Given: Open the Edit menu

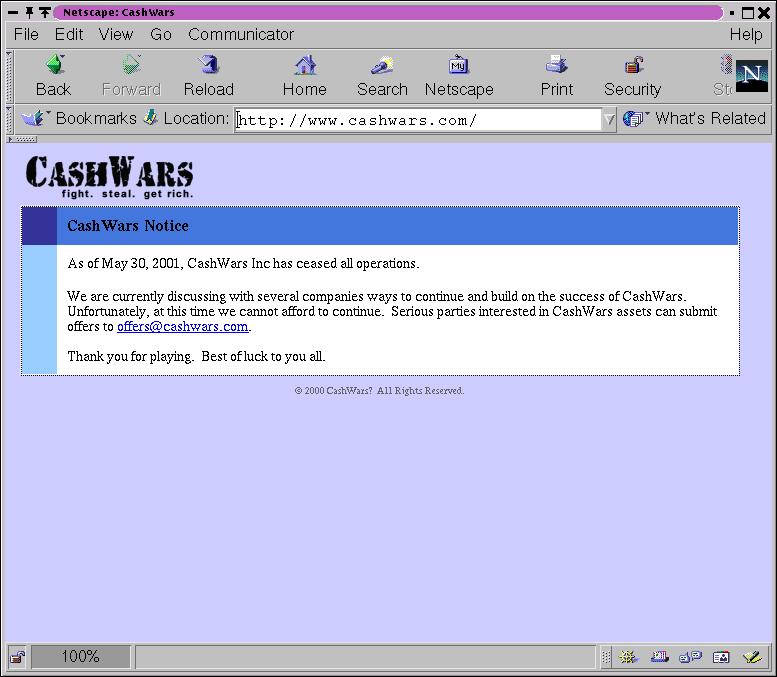Looking at the screenshot, I should click(69, 34).
